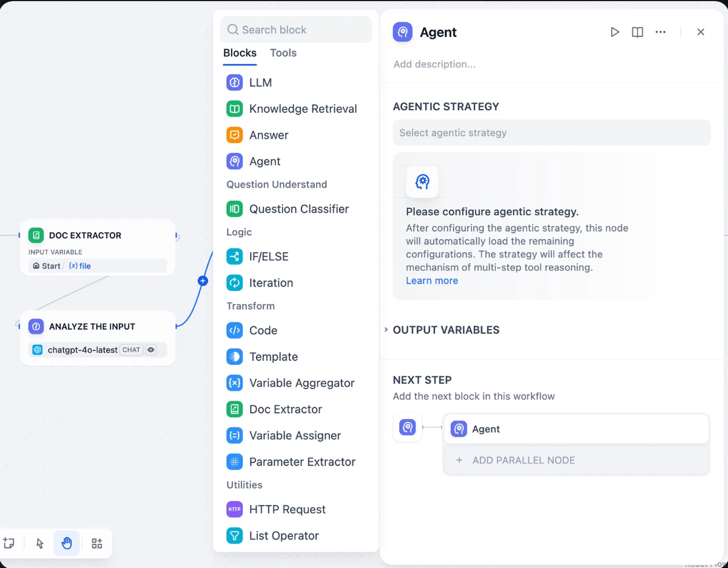Click the Parameter Extractor block icon
This screenshot has width=728, height=568.
pyautogui.click(x=235, y=461)
